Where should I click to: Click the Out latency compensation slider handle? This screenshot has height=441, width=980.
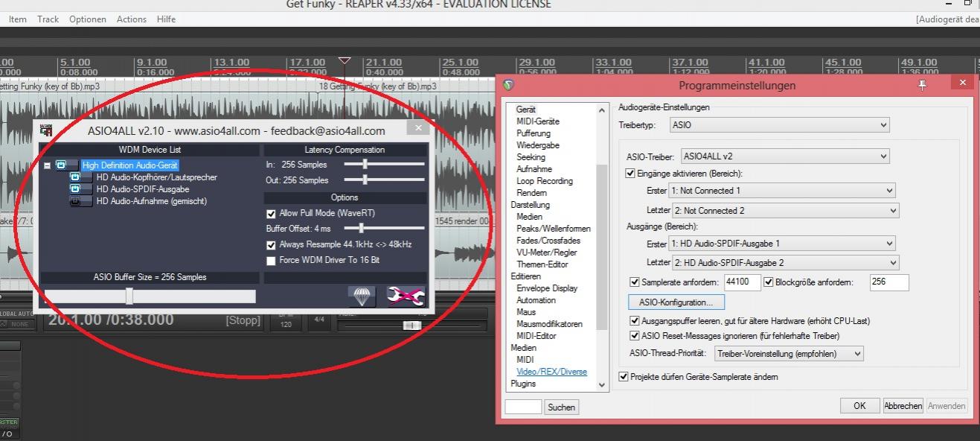pos(365,180)
